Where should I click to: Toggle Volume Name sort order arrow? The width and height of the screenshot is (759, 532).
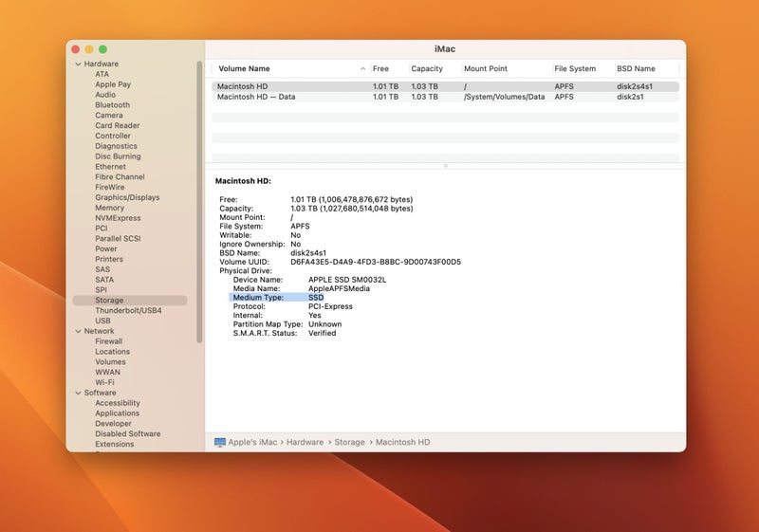click(362, 68)
